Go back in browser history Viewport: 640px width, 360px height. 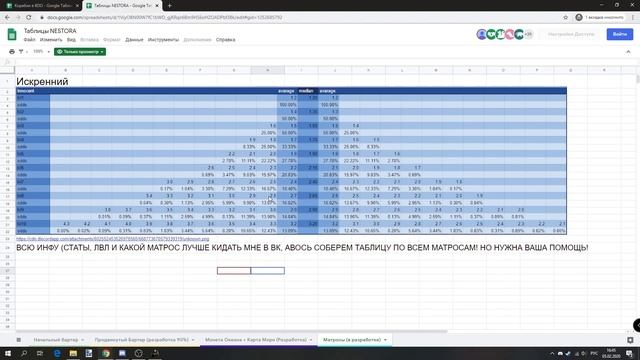pyautogui.click(x=7, y=18)
